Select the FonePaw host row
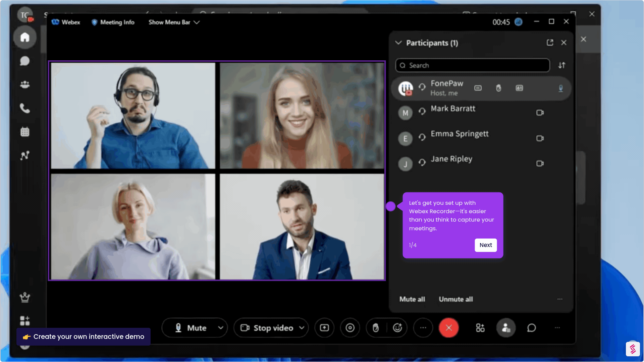 (481, 88)
